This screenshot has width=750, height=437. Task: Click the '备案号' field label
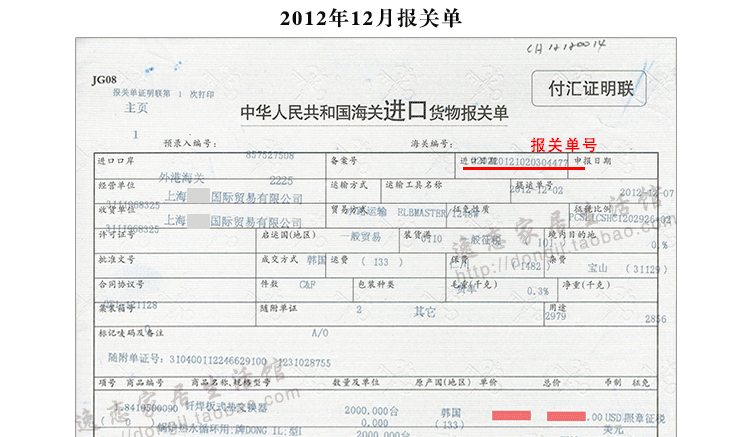343,161
